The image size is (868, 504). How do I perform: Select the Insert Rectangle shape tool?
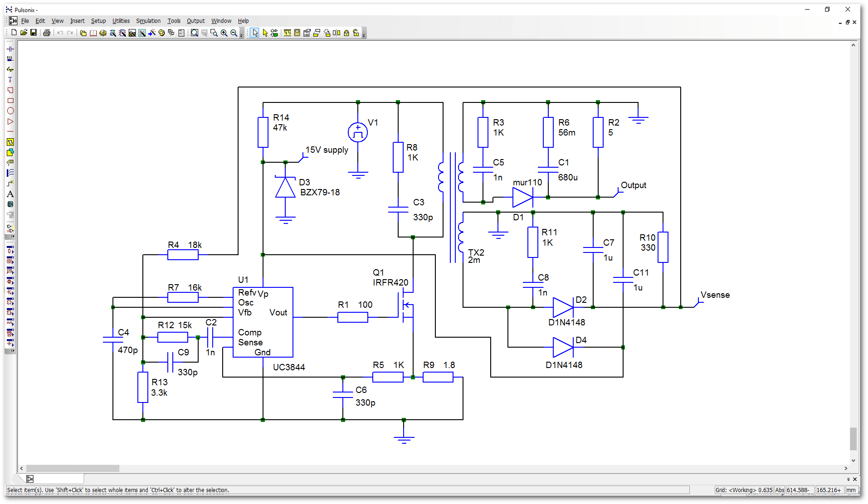10,101
